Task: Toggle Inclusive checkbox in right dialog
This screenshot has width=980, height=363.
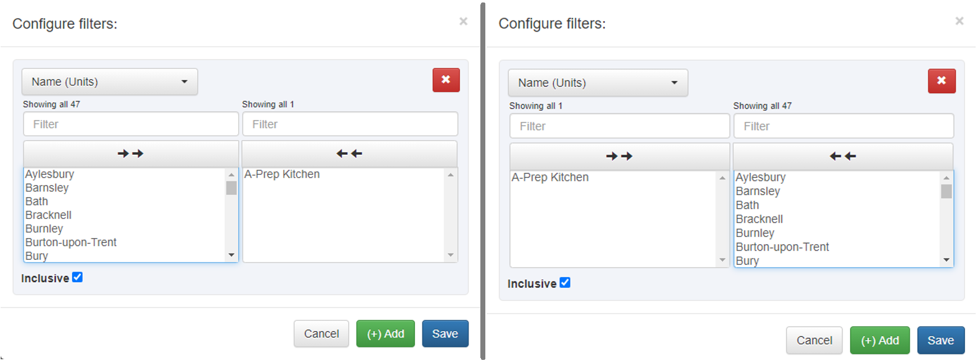Action: click(565, 283)
